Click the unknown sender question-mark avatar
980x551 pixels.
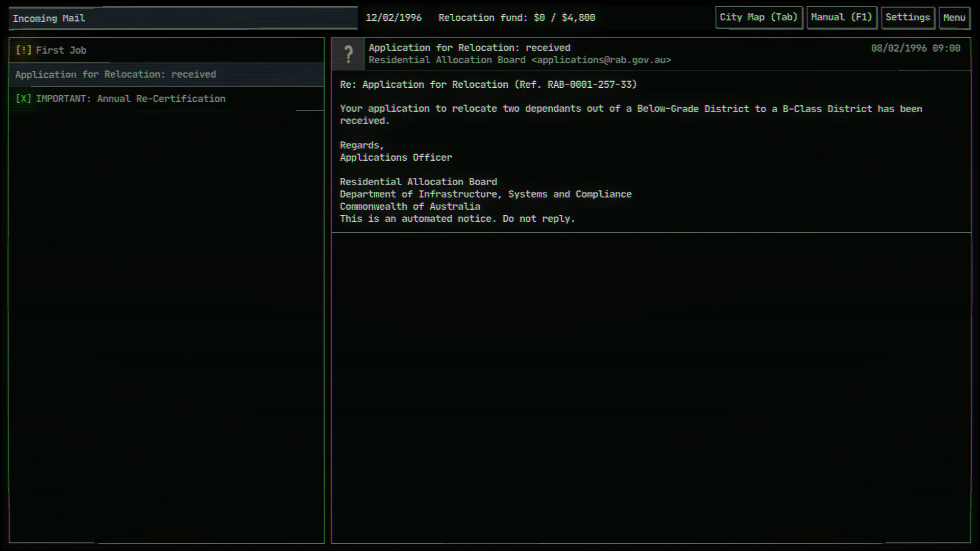tap(348, 54)
